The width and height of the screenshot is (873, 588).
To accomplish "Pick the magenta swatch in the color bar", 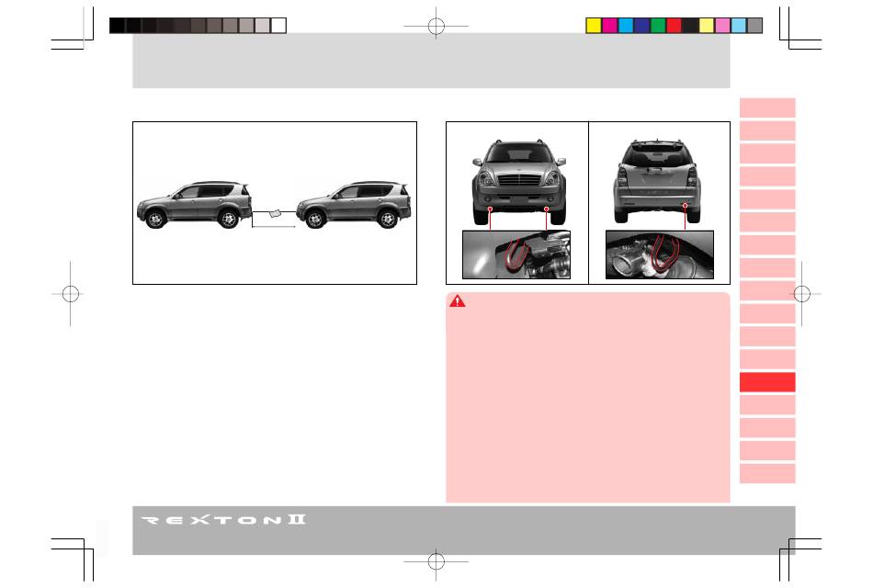I will 609,26.
